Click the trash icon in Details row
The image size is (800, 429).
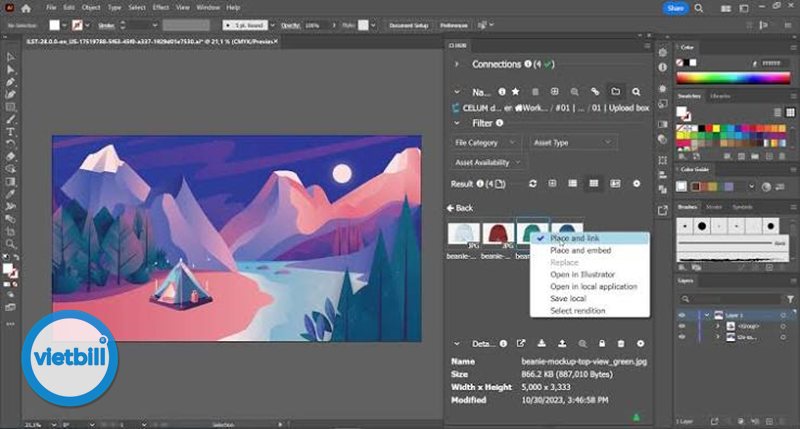621,343
